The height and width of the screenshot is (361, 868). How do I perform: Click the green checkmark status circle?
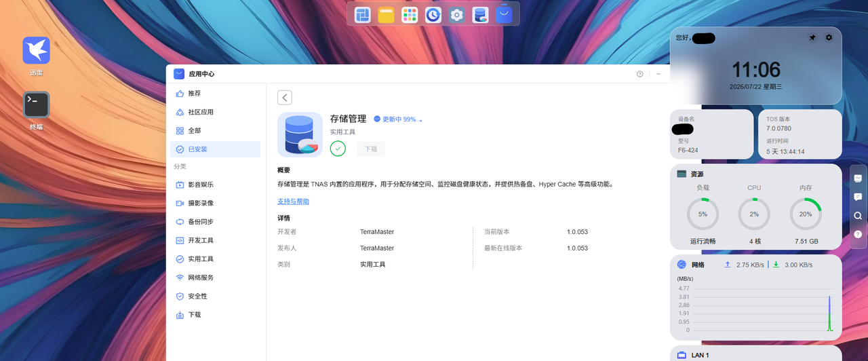[338, 149]
